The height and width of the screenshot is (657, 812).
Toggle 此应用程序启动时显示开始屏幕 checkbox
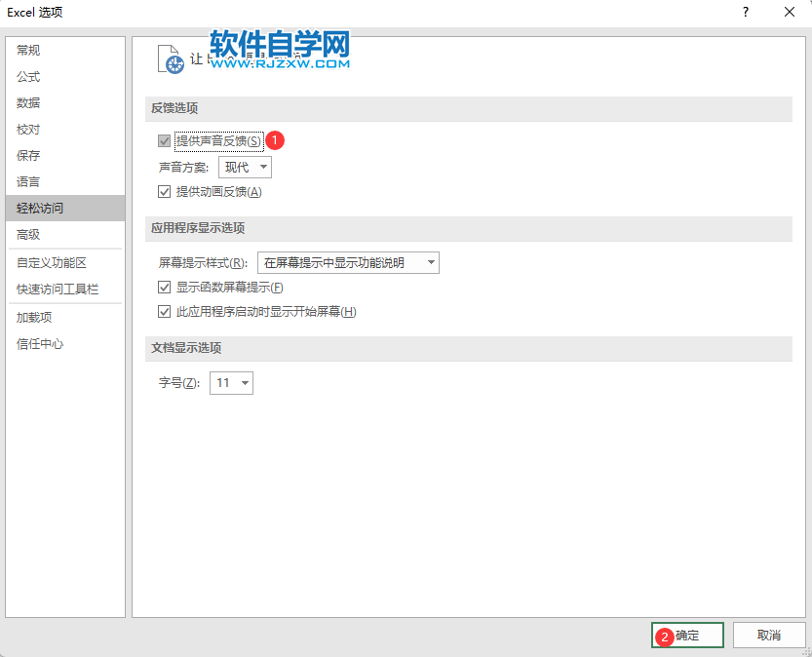click(164, 312)
